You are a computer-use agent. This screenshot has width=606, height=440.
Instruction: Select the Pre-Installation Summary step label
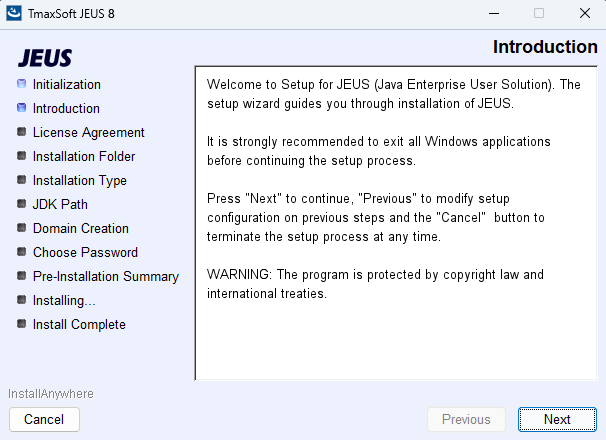105,276
